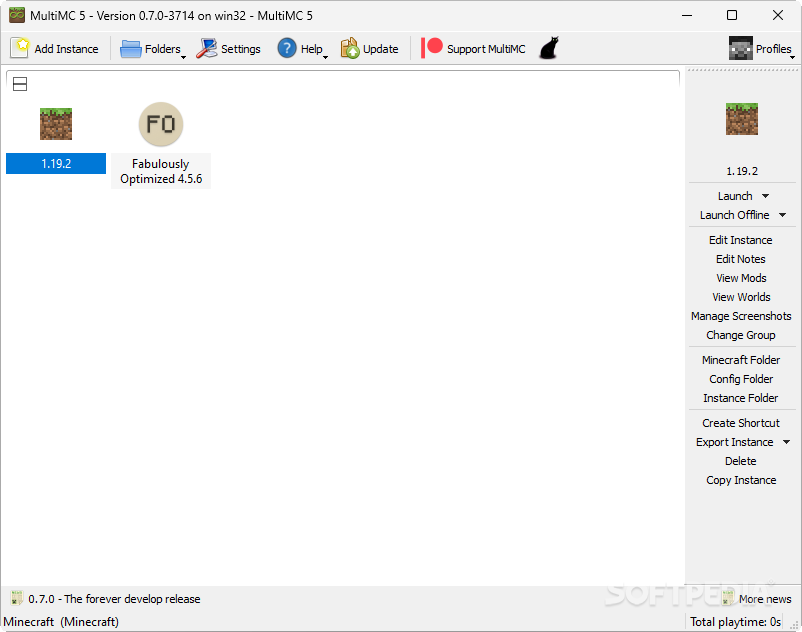802x632 pixels.
Task: Click the news icon beside 0.7.0 release
Action: [17, 597]
